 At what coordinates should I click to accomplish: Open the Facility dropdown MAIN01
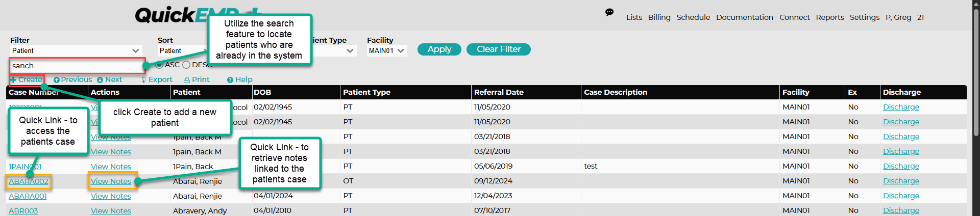[387, 50]
